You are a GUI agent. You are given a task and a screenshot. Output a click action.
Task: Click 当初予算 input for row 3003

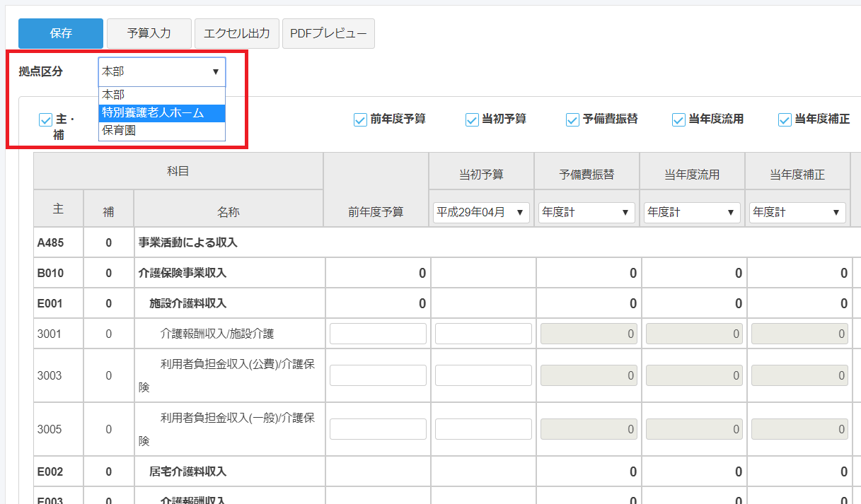(x=483, y=375)
